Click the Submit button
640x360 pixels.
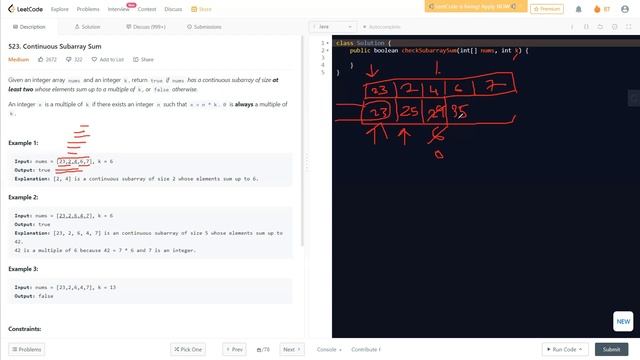(x=611, y=349)
